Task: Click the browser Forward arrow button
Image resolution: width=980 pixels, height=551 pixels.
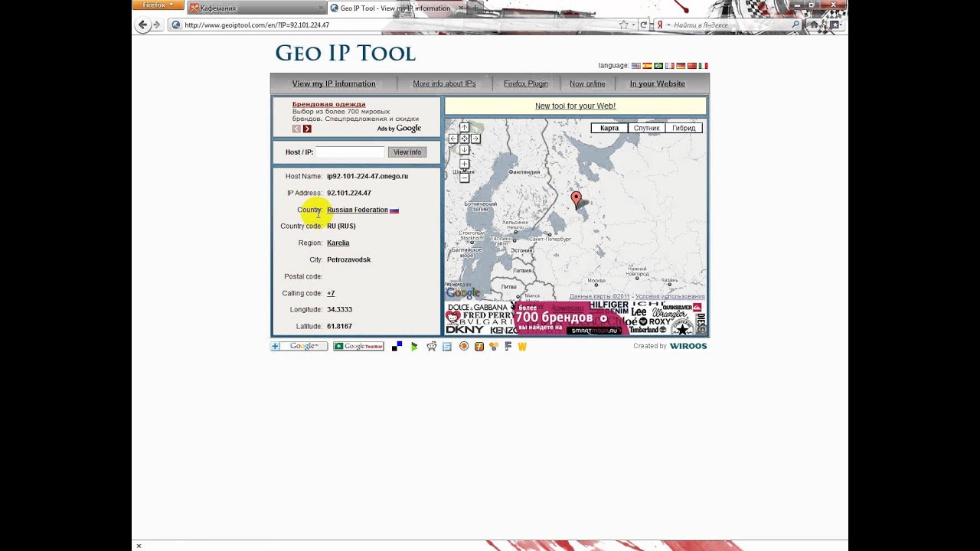Action: pos(157,24)
